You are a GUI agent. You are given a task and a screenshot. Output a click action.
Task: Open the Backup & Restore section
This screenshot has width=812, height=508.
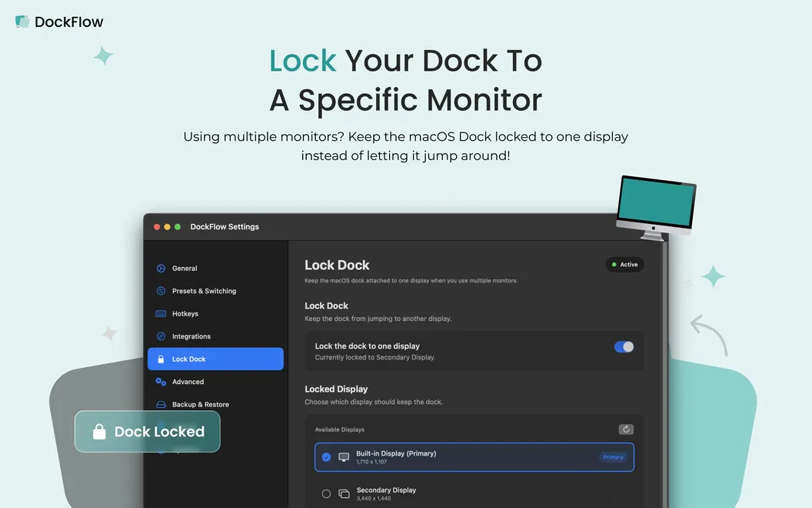click(x=215, y=404)
